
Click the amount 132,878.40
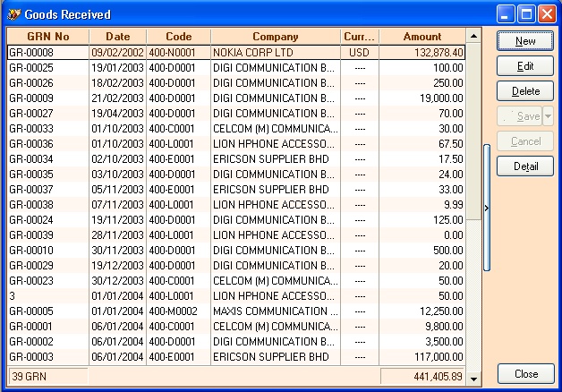[439, 52]
